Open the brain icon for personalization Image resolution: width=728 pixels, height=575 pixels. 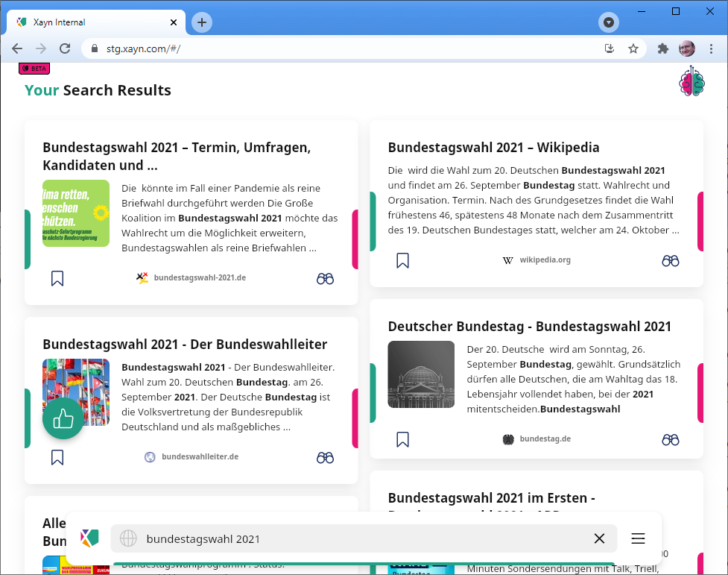coord(691,82)
